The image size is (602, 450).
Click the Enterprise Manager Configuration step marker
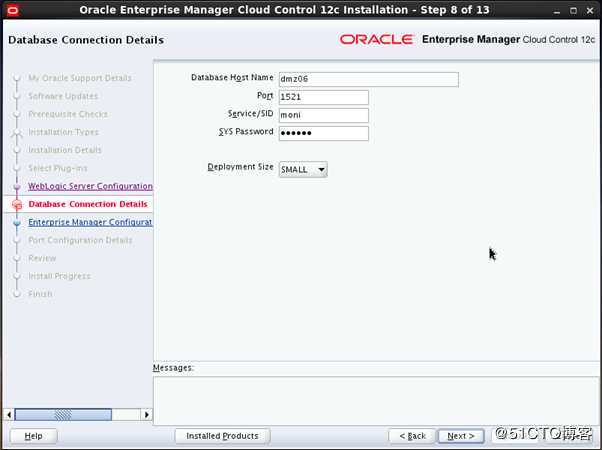tap(17, 222)
